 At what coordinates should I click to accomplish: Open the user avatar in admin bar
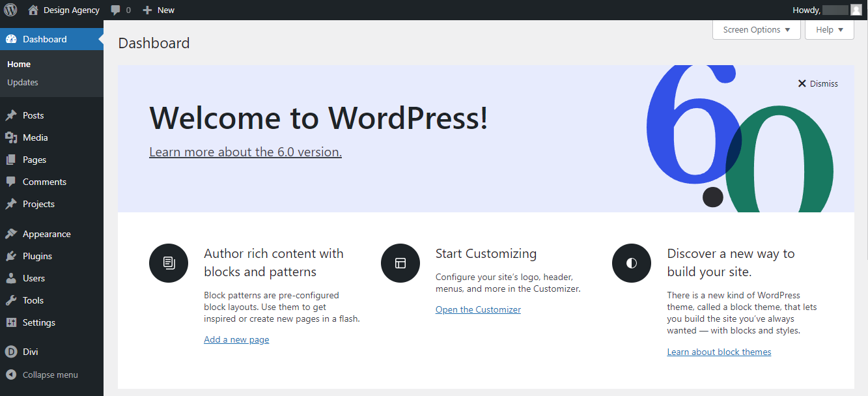(856, 10)
